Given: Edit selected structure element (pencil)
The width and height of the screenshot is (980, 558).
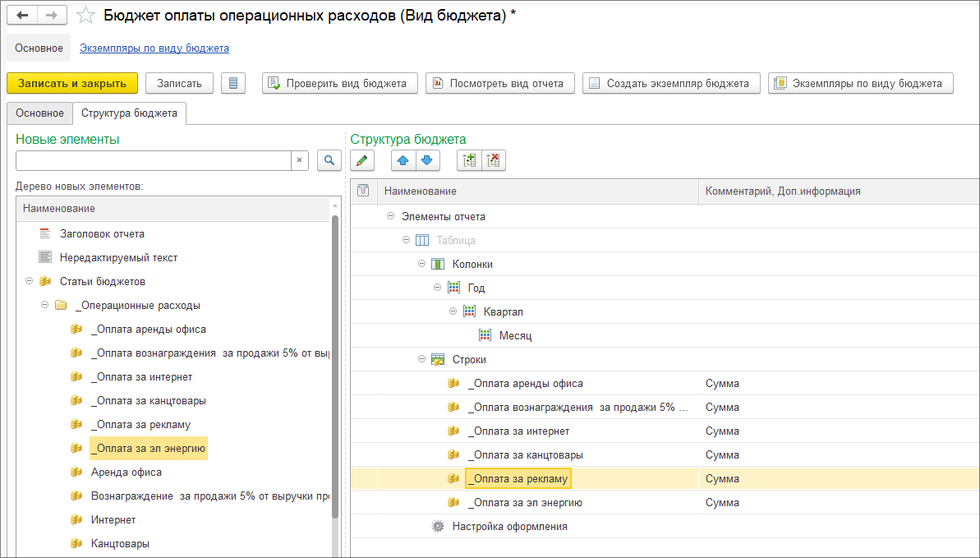Looking at the screenshot, I should click(x=362, y=160).
